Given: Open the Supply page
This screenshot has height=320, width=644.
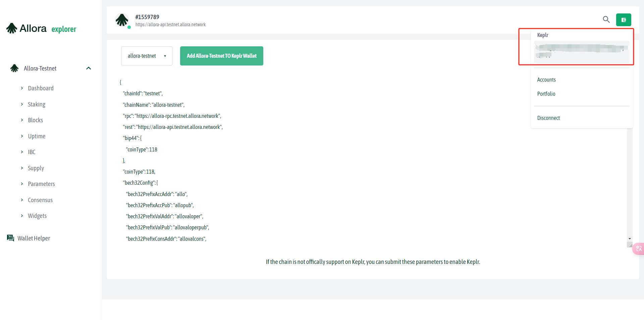Looking at the screenshot, I should [36, 168].
